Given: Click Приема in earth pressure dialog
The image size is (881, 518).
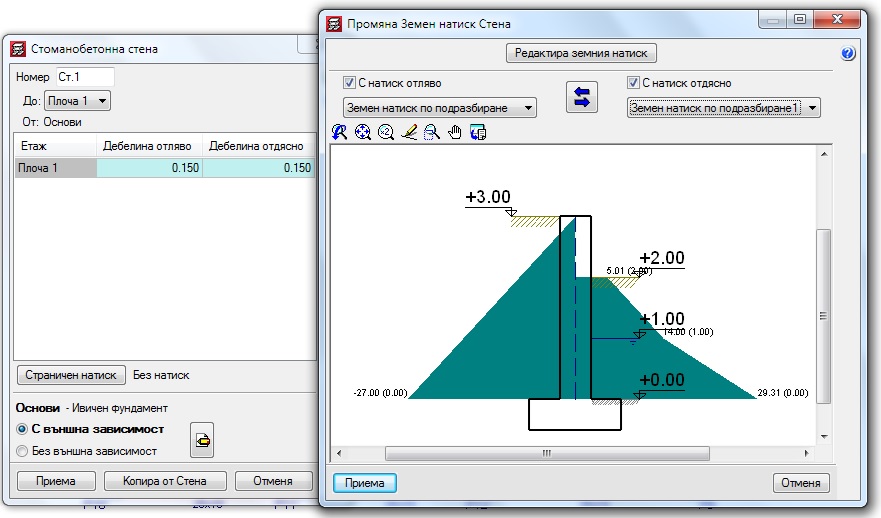Looking at the screenshot, I should [x=365, y=483].
